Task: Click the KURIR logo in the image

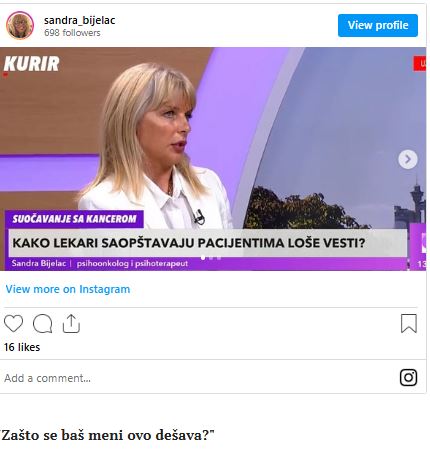Action: coord(32,64)
